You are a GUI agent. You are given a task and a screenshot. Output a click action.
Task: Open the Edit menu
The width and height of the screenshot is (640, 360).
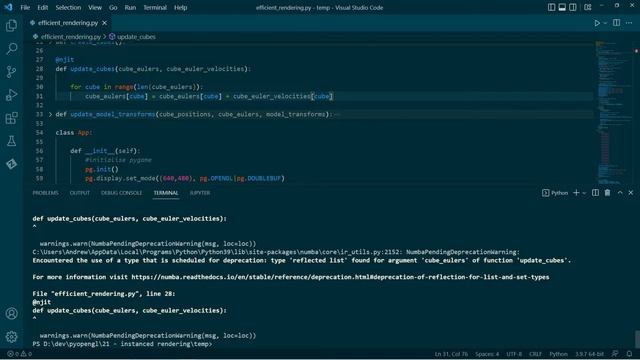[42, 7]
